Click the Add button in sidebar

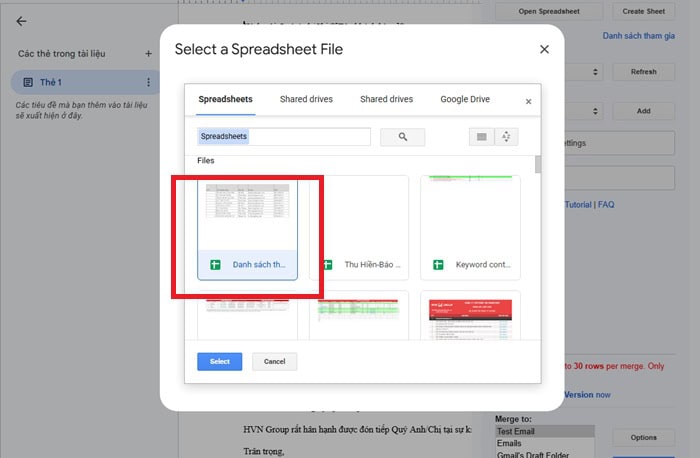643,111
